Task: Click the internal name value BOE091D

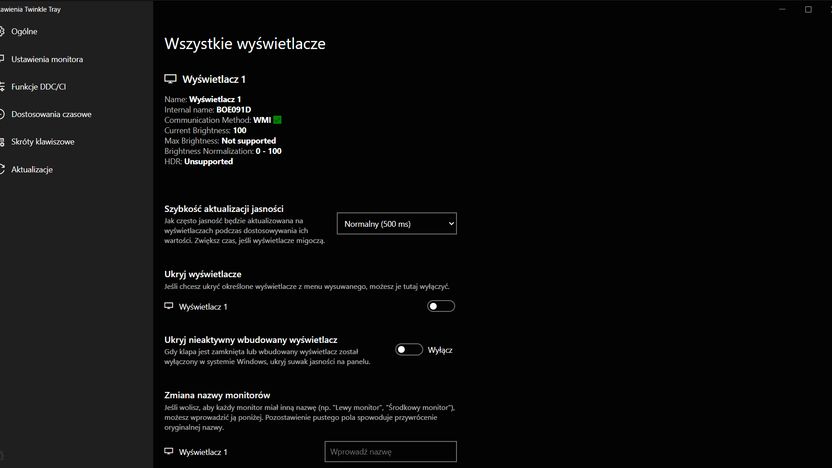Action: coord(233,110)
